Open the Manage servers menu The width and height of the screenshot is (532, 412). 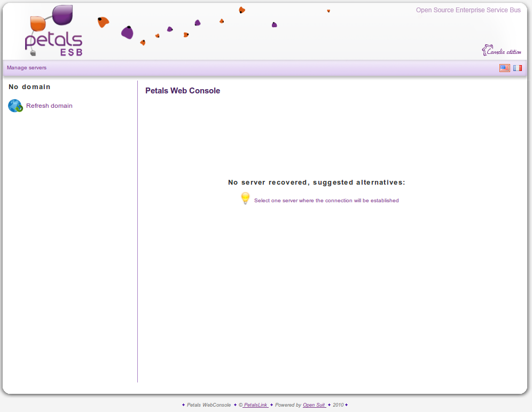click(x=27, y=68)
